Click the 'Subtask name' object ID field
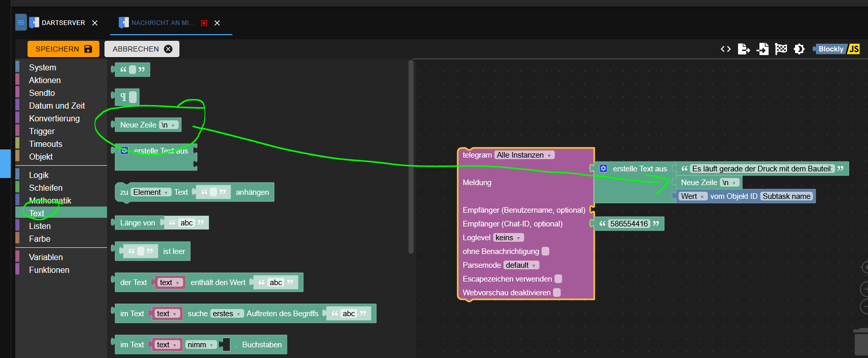This screenshot has width=868, height=358. [786, 196]
